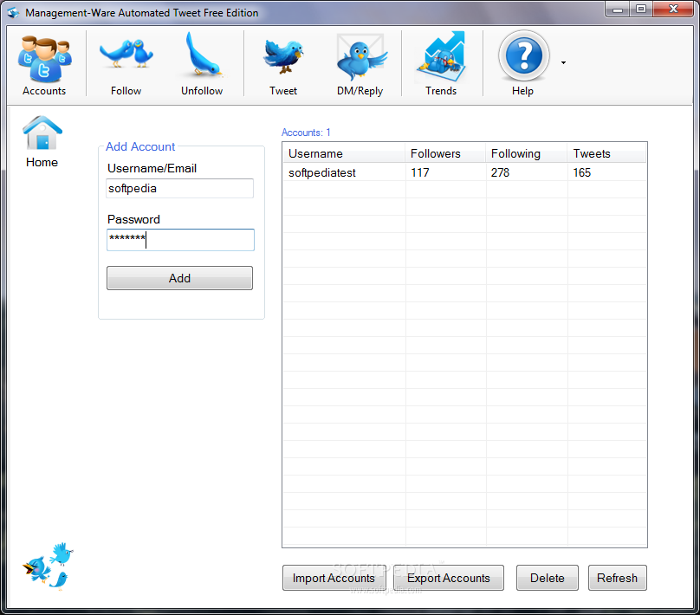Sort by Tweets column header
This screenshot has width=700, height=615.
(606, 153)
